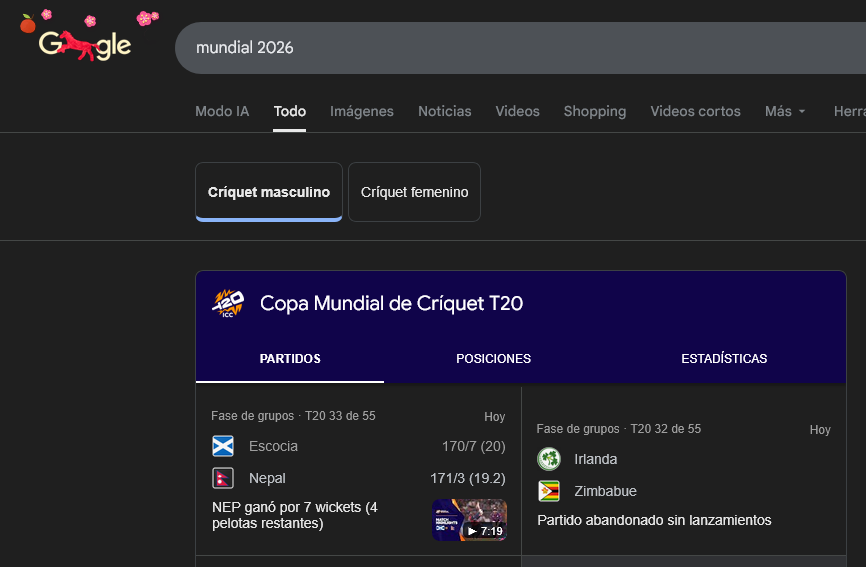This screenshot has width=866, height=567.
Task: Select the Nepal team name
Action: (x=267, y=478)
